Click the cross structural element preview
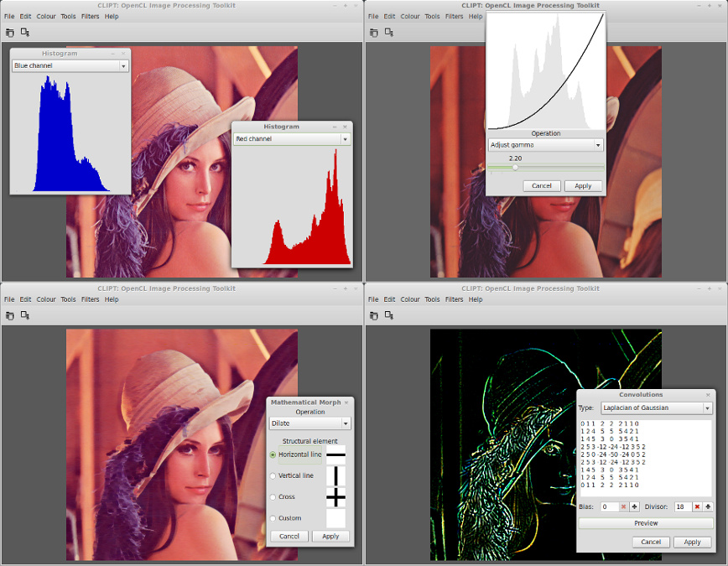 (x=335, y=498)
